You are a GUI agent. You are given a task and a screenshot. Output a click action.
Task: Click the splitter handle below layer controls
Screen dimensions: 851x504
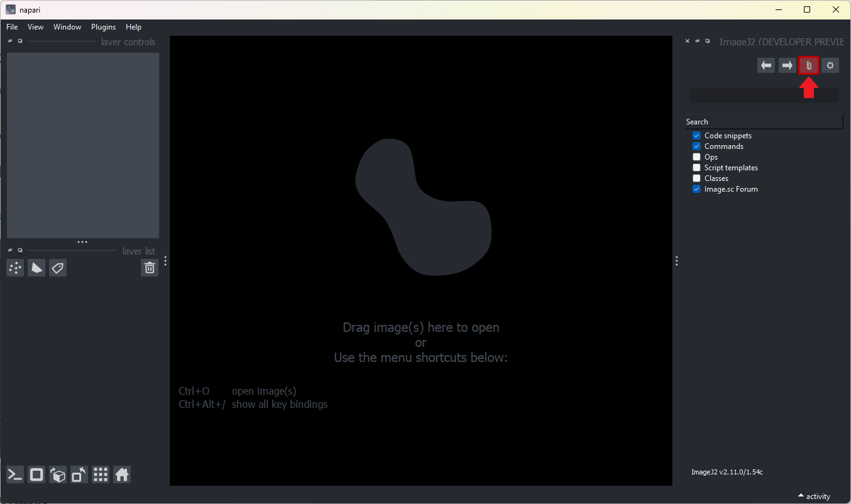tap(82, 242)
